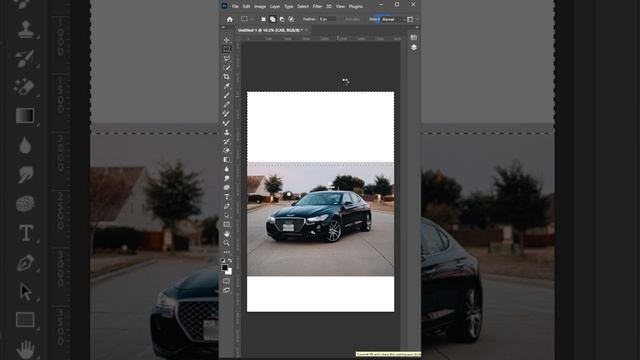Choose Subtract from Selection mode
This screenshot has height=360, width=640.
(x=282, y=19)
